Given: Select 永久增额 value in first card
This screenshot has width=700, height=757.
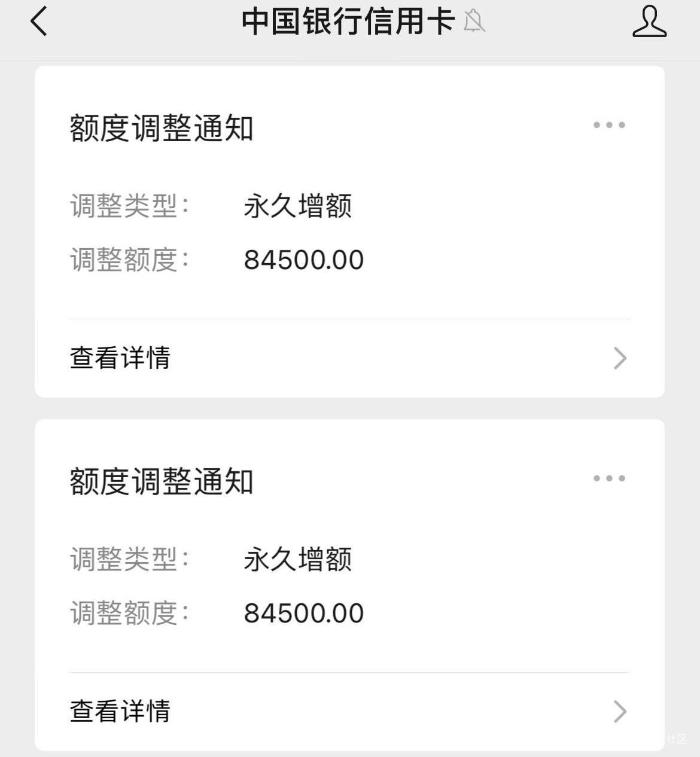Looking at the screenshot, I should [298, 206].
